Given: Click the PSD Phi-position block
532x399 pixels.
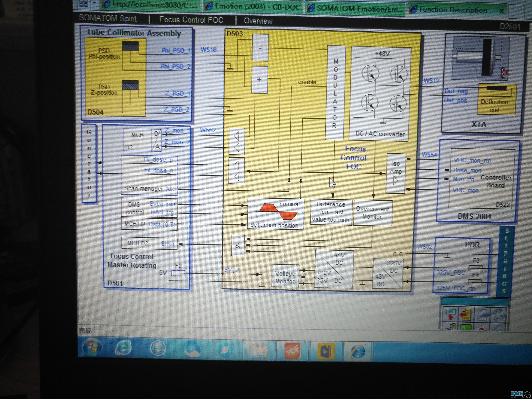Looking at the screenshot, I should click(104, 54).
